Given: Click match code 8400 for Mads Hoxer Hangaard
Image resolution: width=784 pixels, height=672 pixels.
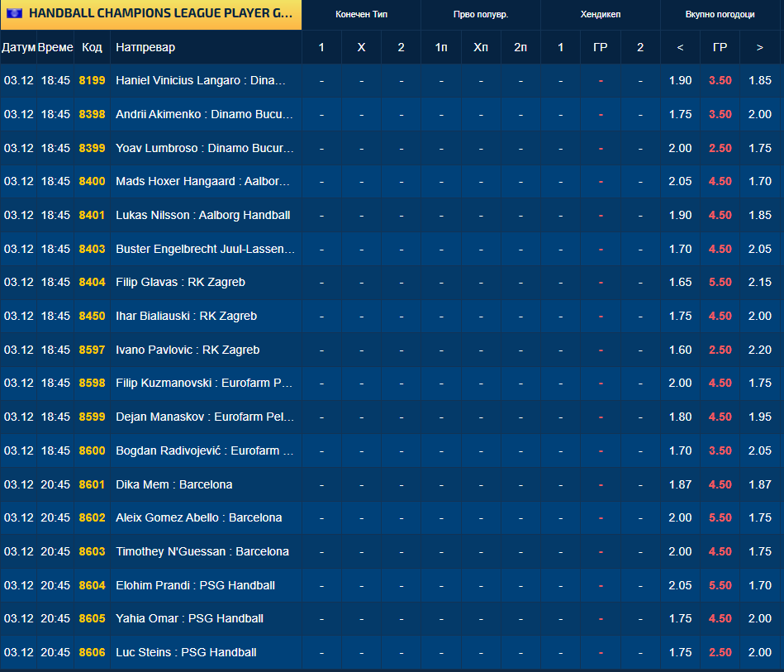Looking at the screenshot, I should click(x=92, y=181).
